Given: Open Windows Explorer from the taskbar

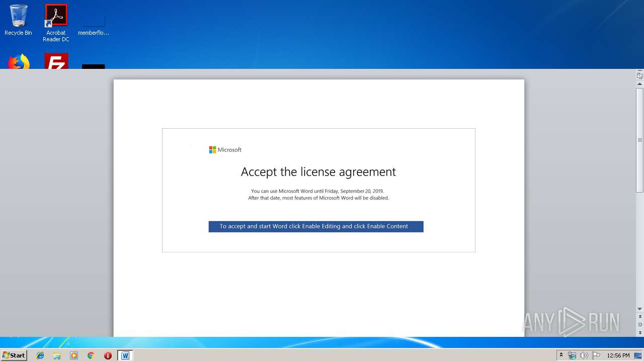Looking at the screenshot, I should tap(57, 355).
